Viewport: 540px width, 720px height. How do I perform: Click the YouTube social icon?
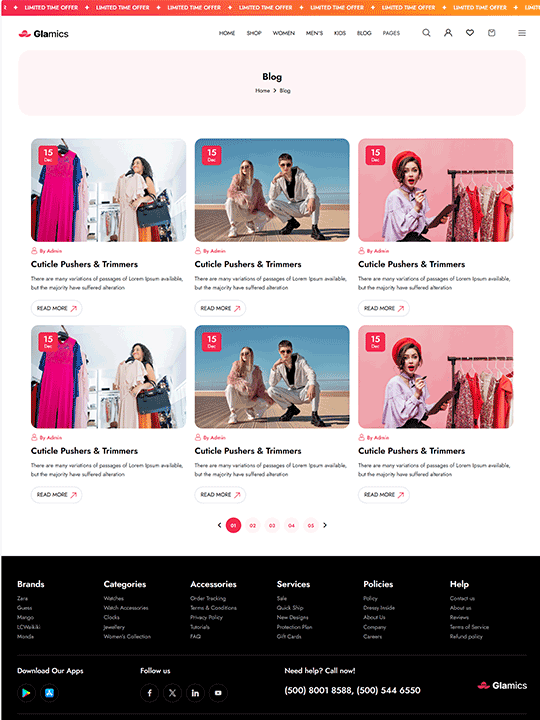[x=218, y=693]
